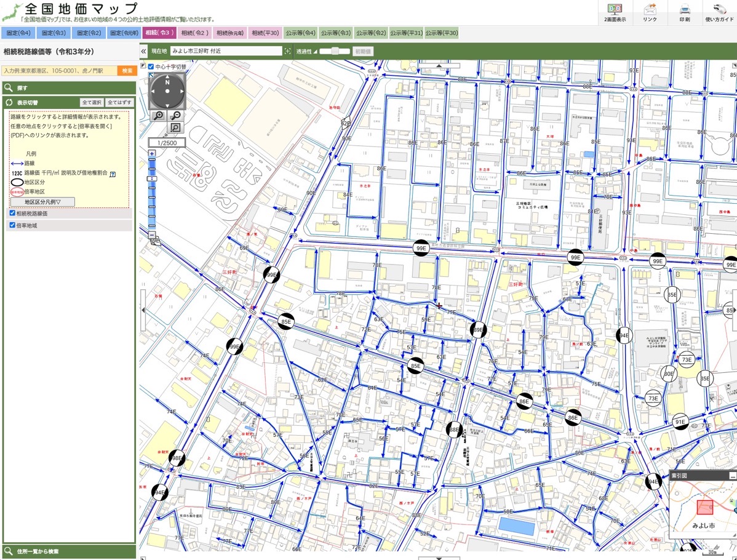Switch to the 公示等(令4) tab

tap(300, 33)
